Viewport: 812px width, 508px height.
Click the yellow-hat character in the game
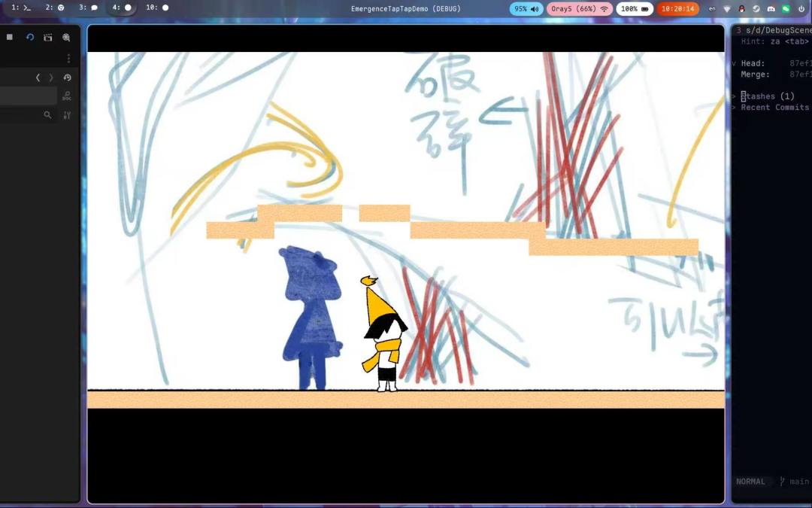click(383, 334)
